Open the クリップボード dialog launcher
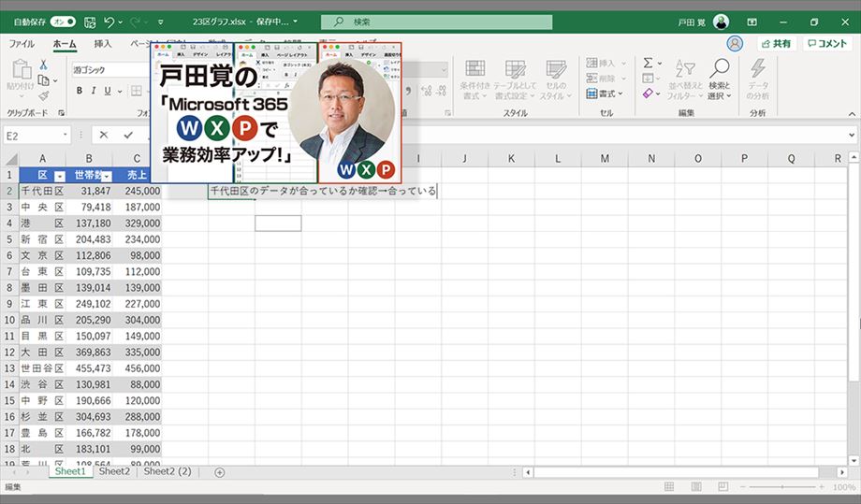861x504 pixels. [62, 113]
